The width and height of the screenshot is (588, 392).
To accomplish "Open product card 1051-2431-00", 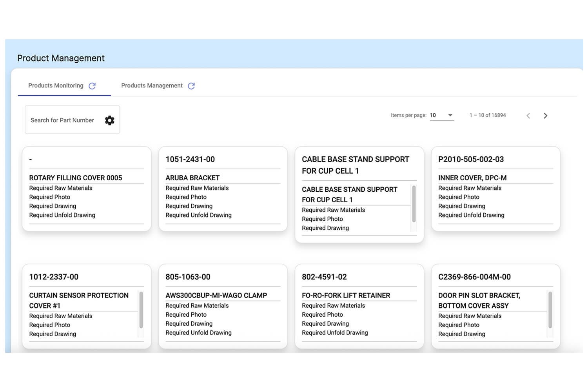I will (x=190, y=160).
